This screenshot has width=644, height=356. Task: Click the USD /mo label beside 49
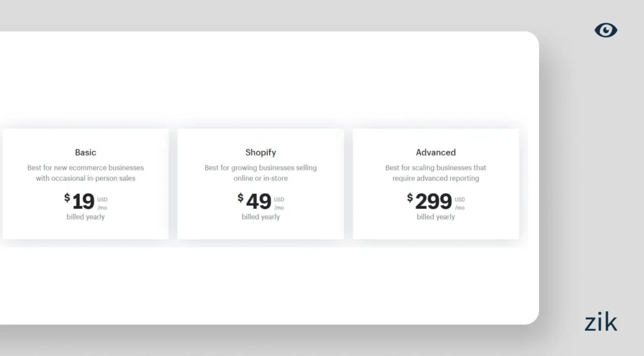click(279, 203)
